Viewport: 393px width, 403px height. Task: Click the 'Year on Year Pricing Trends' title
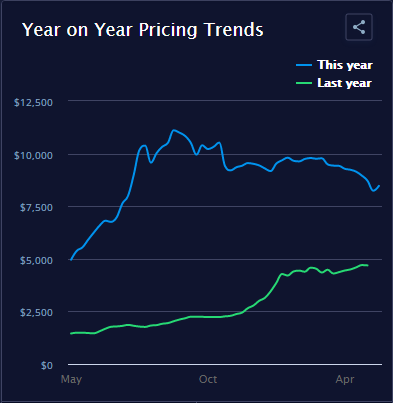coord(143,30)
